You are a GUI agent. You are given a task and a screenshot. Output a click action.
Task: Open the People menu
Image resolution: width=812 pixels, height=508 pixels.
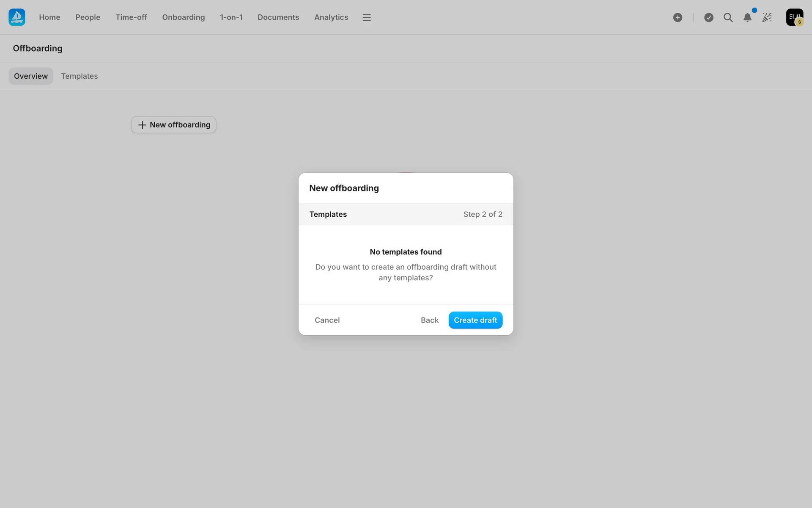tap(88, 17)
